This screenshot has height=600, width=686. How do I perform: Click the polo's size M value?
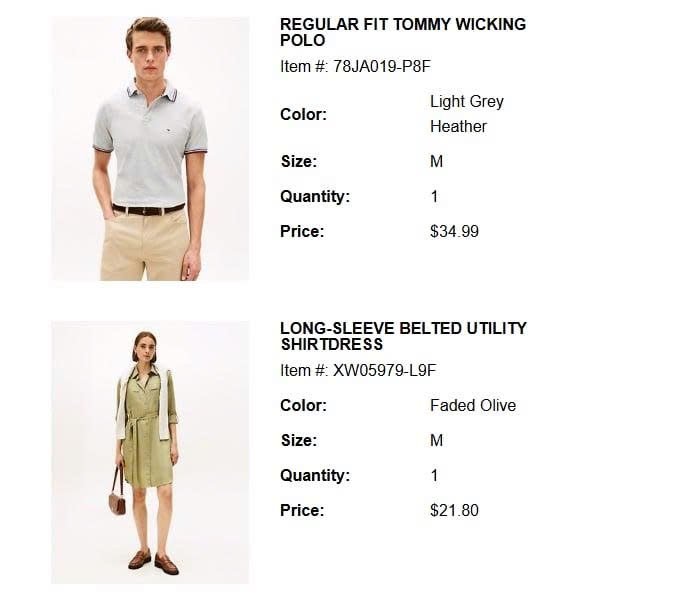point(436,161)
